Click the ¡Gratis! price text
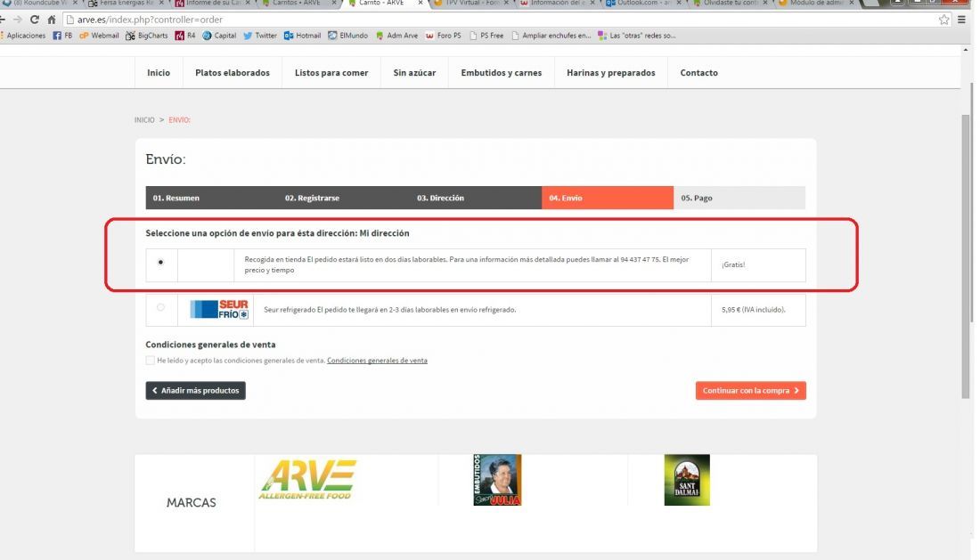The image size is (980, 560). (x=733, y=264)
